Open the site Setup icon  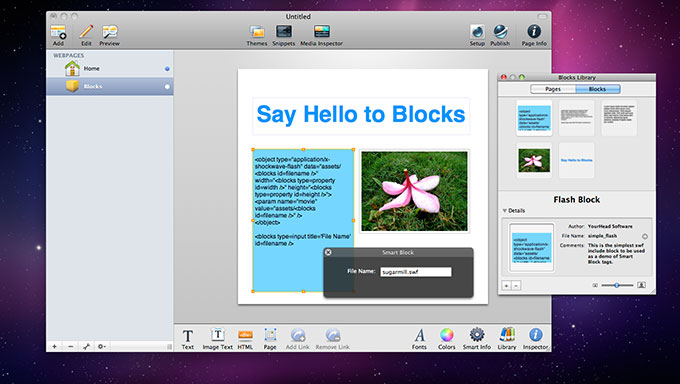tap(477, 32)
